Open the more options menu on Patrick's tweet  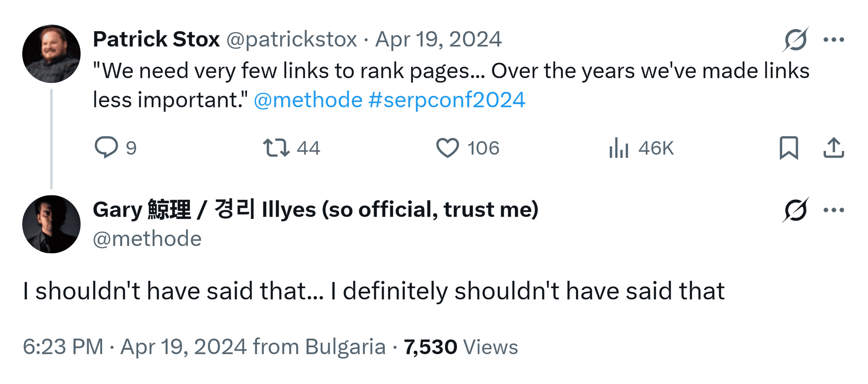click(834, 40)
